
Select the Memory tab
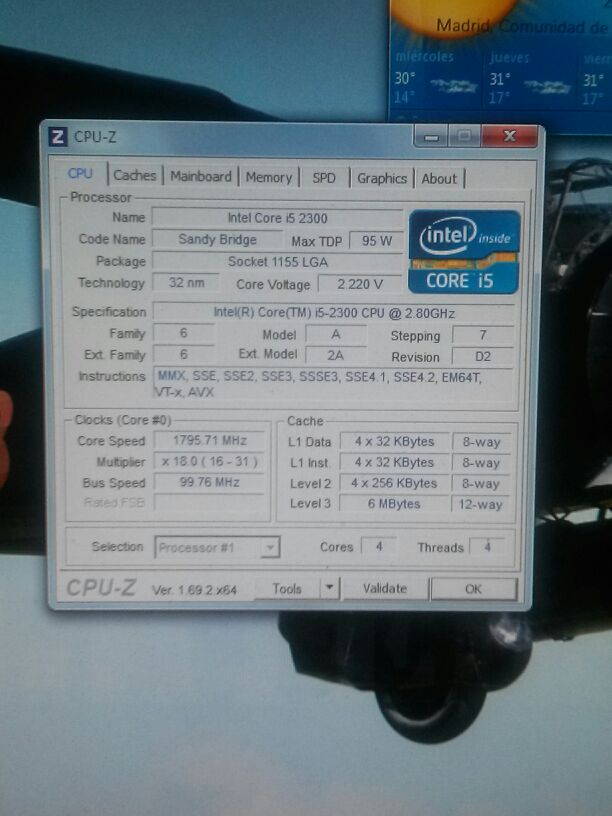269,177
